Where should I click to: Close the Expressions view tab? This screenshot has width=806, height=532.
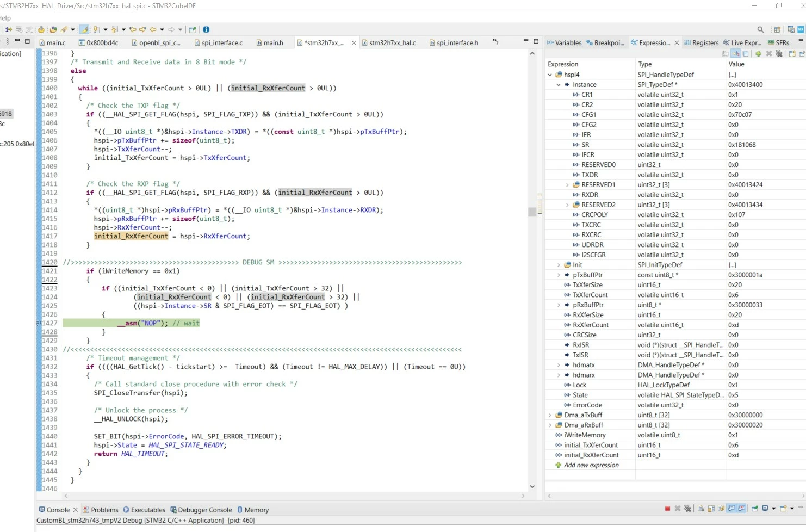click(x=677, y=42)
